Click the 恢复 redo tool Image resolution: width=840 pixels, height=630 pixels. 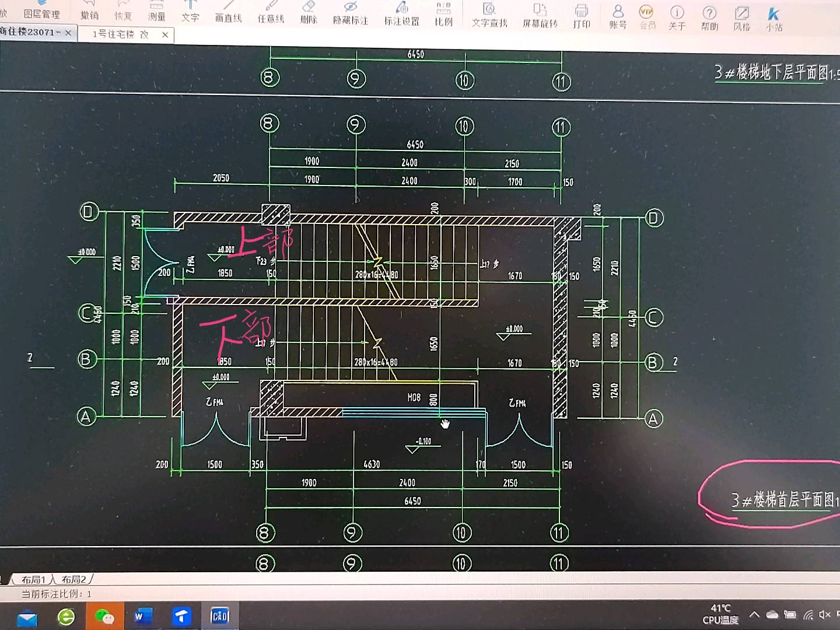click(x=123, y=11)
